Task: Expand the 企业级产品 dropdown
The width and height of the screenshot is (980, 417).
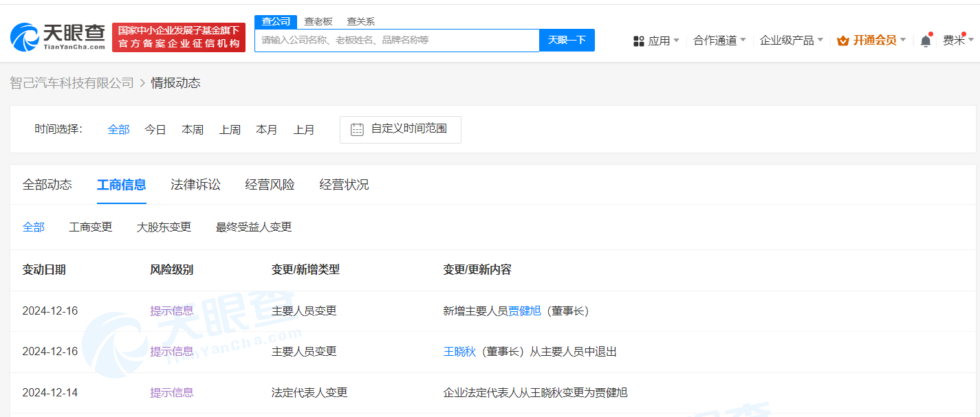Action: click(792, 41)
